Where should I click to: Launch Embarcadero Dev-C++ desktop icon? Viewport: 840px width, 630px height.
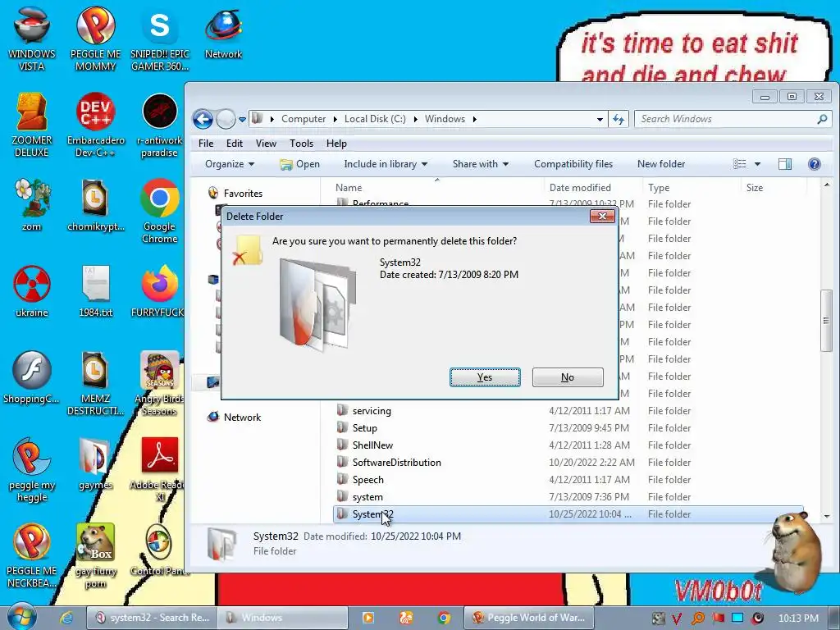95,125
